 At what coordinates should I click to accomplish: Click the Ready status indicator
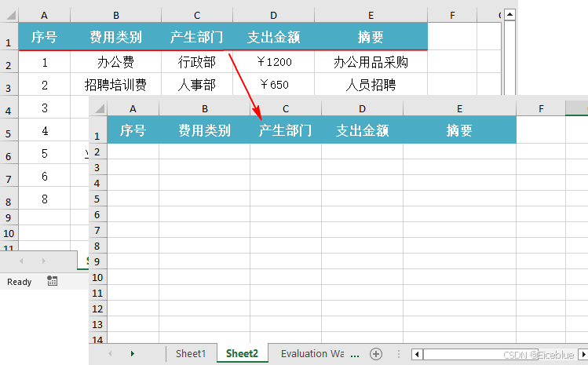19,282
